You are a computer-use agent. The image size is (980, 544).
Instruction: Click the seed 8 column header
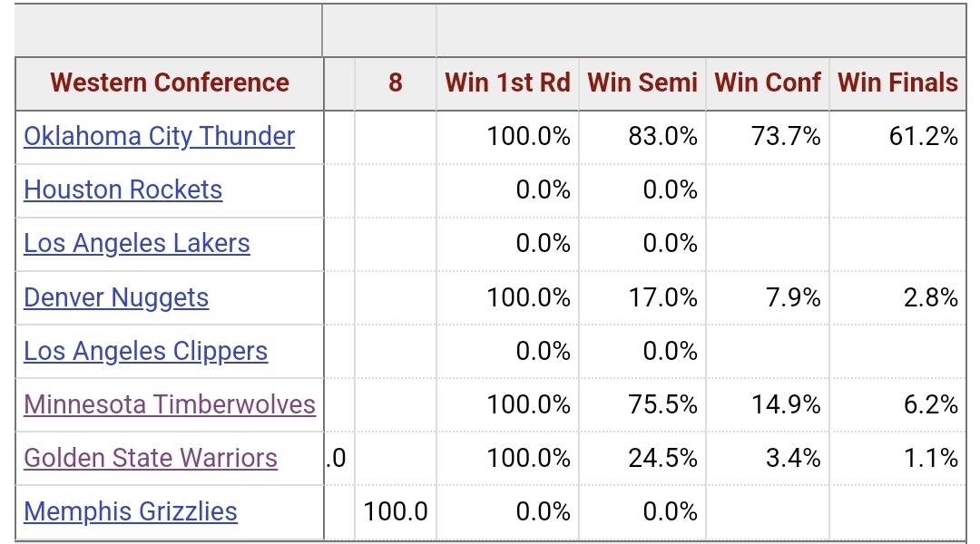(x=395, y=83)
